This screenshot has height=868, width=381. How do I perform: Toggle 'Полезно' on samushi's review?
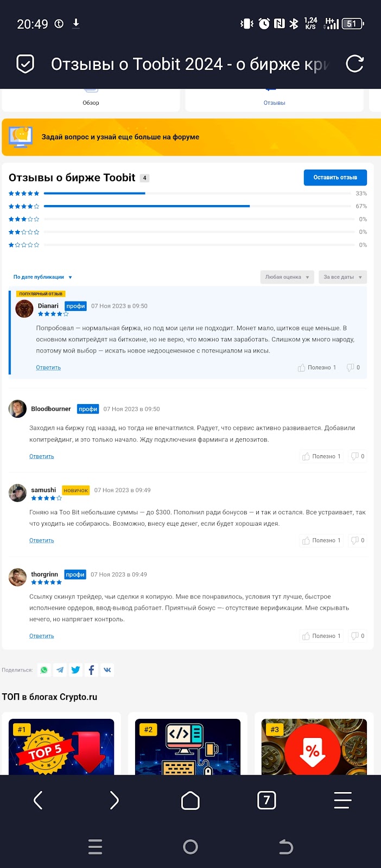tap(321, 540)
